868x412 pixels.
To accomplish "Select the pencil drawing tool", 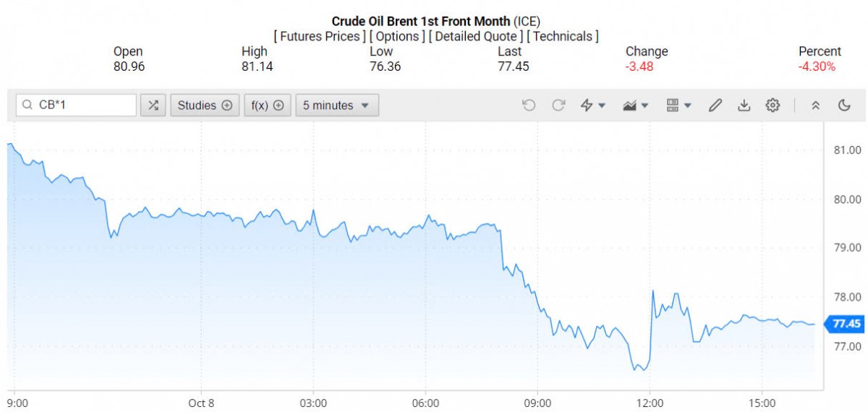I will 715,106.
